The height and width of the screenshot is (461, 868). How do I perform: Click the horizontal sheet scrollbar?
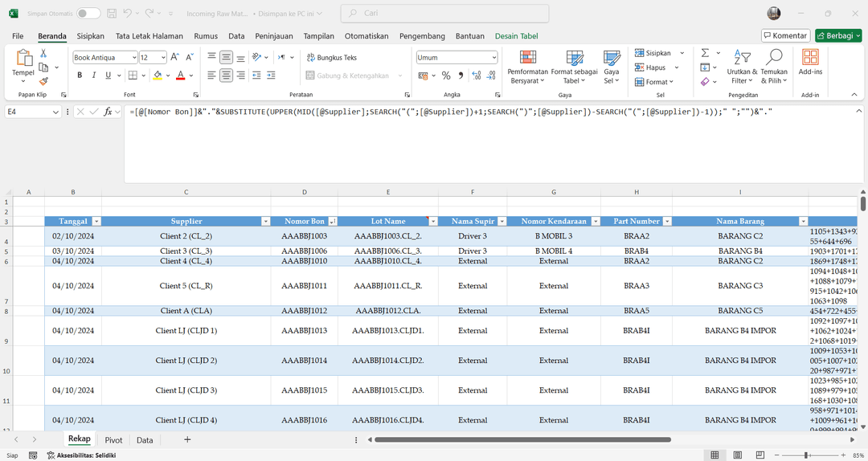pyautogui.click(x=522, y=439)
